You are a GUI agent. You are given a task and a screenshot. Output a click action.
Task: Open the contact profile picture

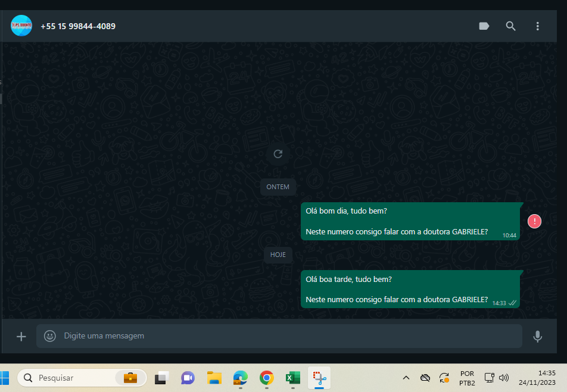pos(21,26)
